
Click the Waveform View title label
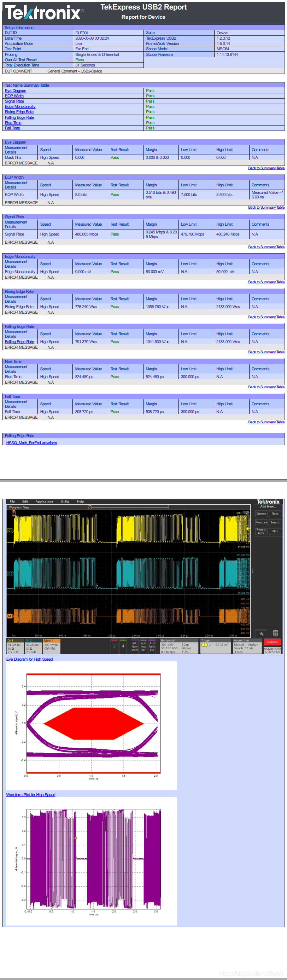pyautogui.click(x=19, y=507)
